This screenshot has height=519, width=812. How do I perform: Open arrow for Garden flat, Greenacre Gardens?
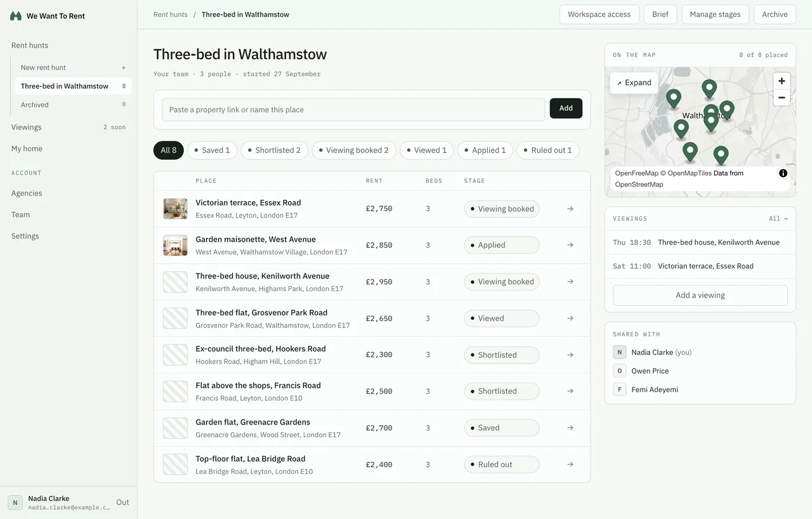tap(570, 428)
